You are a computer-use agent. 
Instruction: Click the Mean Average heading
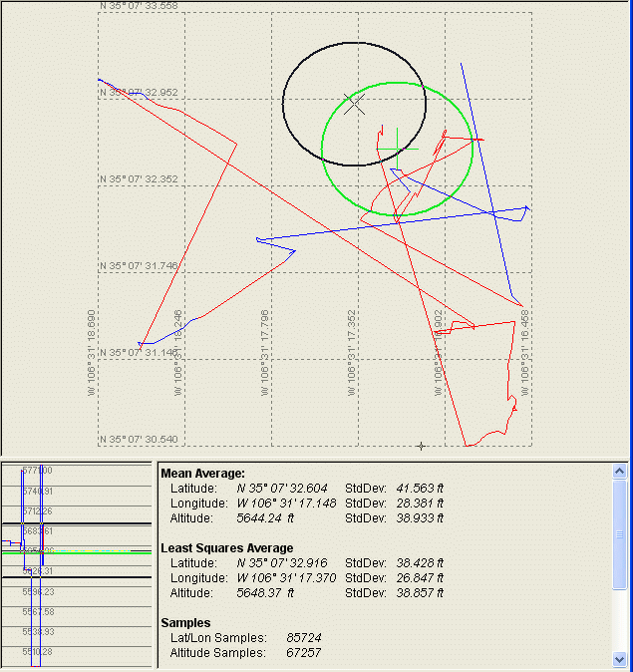coord(202,473)
